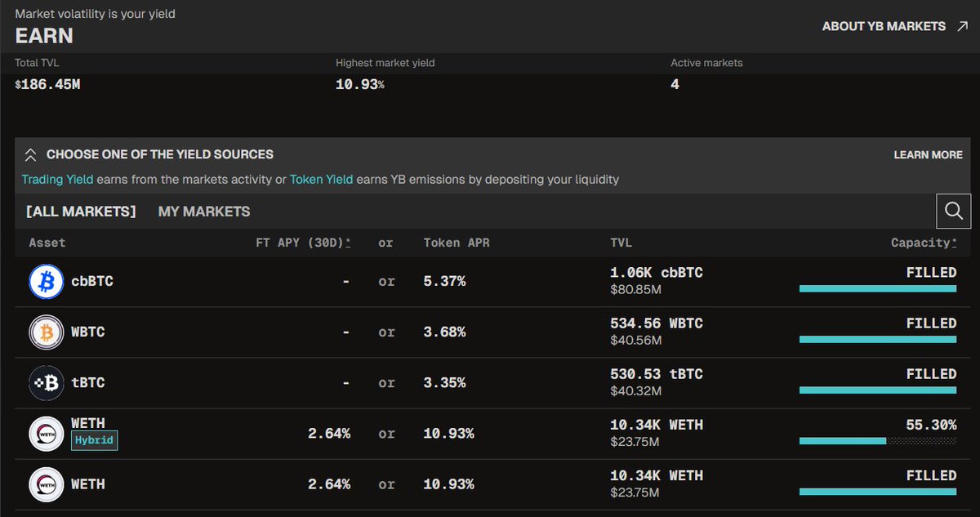Open the About YB Markets link
This screenshot has width=980, height=517.
point(884,26)
